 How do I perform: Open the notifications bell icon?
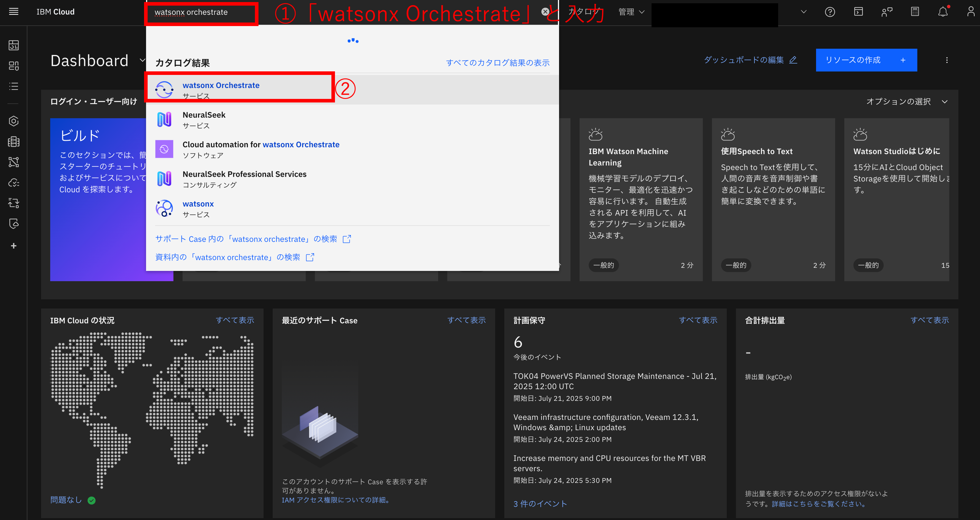943,12
